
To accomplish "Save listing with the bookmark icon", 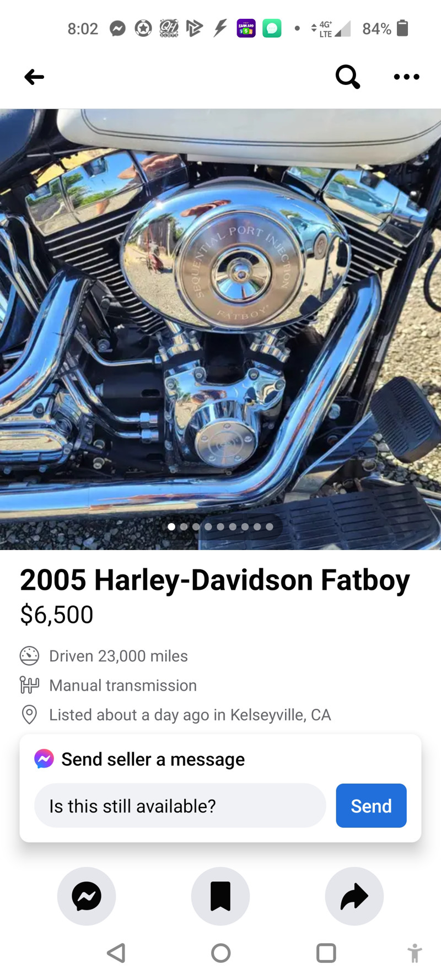I will coord(220,896).
